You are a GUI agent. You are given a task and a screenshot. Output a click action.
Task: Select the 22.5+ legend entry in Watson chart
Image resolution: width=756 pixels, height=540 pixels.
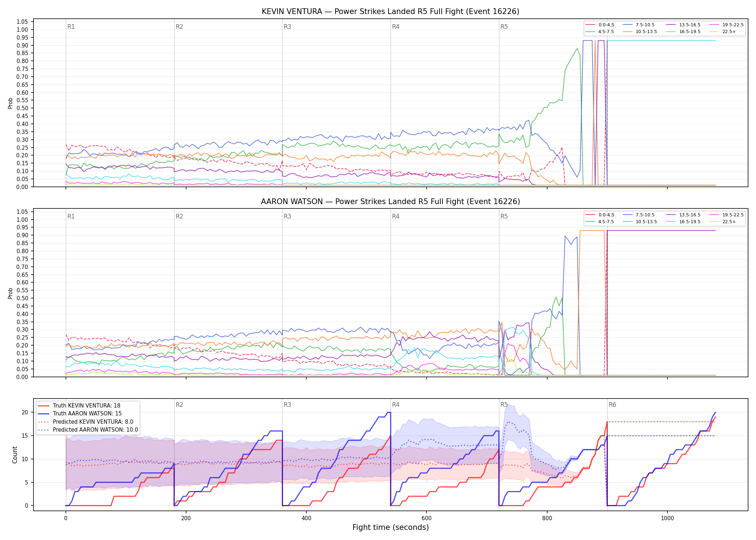coord(723,222)
